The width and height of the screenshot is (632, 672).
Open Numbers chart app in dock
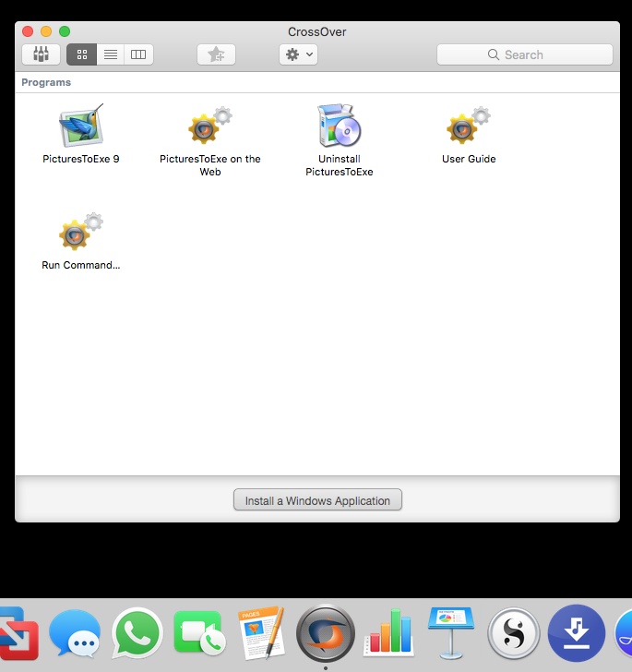[x=388, y=634]
